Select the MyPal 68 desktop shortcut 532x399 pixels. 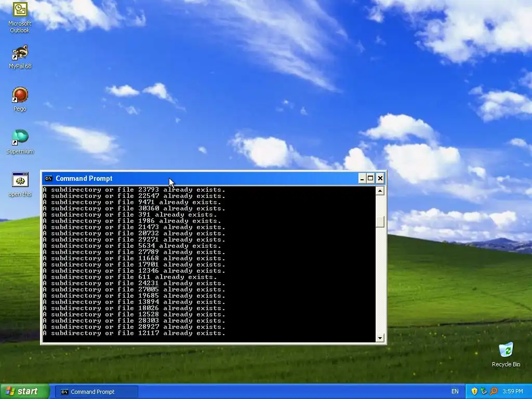(20, 57)
